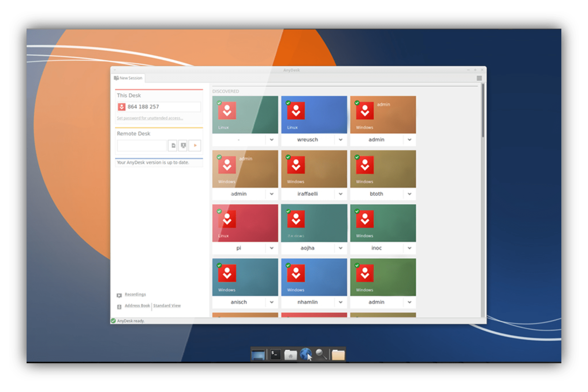588x392 pixels.
Task: Click the orange connect arrow
Action: (x=195, y=145)
